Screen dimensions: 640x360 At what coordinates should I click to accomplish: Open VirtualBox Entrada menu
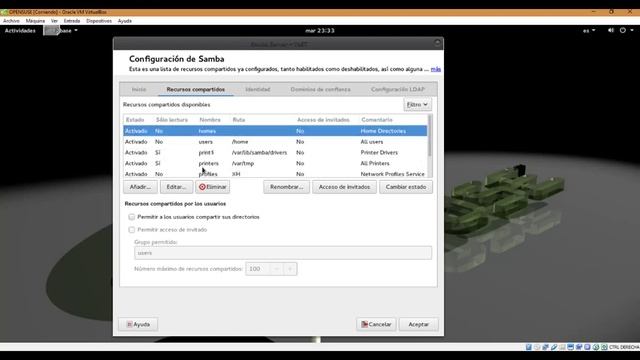tap(72, 21)
